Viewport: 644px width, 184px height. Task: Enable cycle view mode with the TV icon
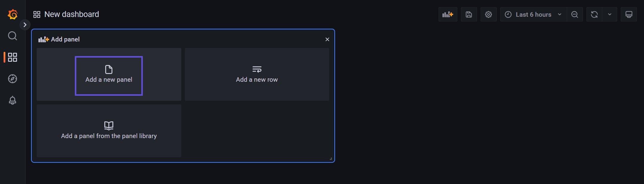point(628,14)
